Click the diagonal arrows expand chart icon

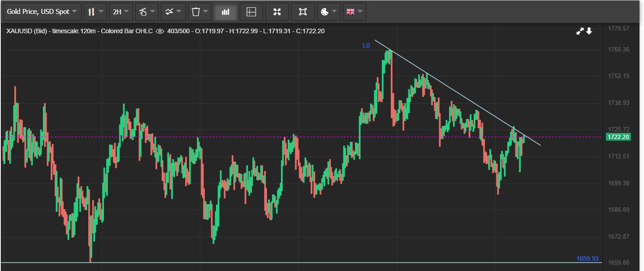580,31
